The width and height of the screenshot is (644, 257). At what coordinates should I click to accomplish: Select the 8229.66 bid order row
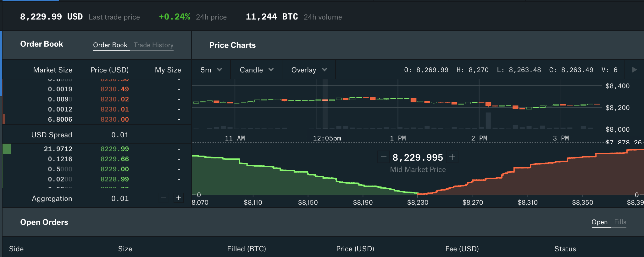pos(114,159)
